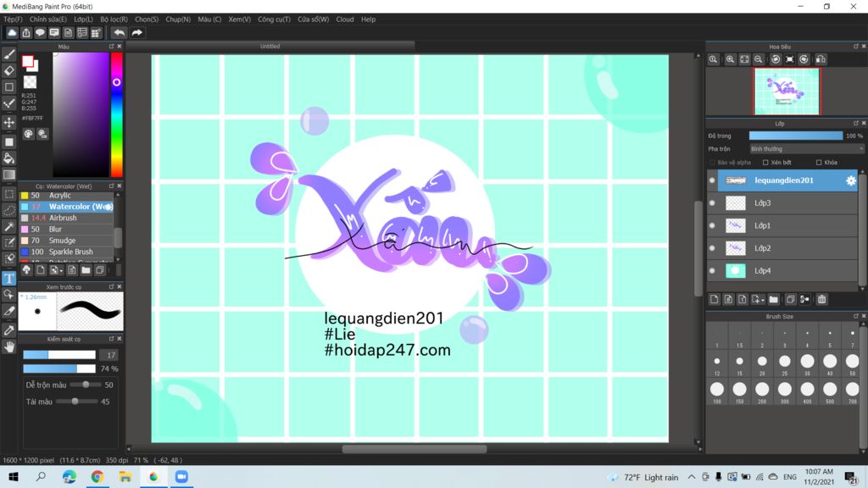Open Pha trộn blend mode dropdown
The image size is (868, 488).
point(806,149)
